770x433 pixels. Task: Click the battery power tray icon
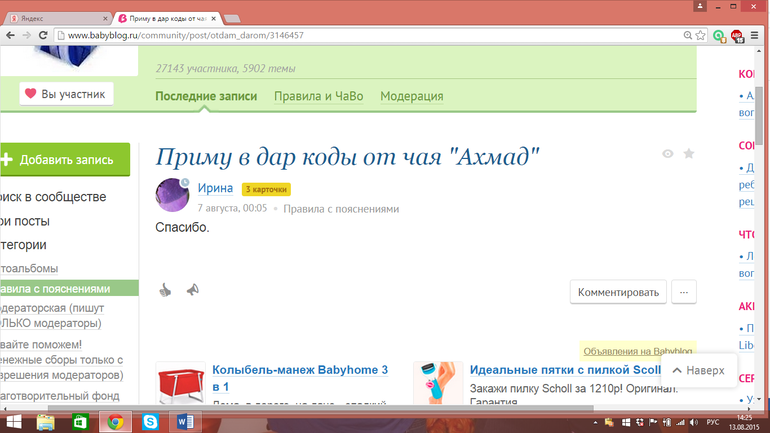point(667,422)
